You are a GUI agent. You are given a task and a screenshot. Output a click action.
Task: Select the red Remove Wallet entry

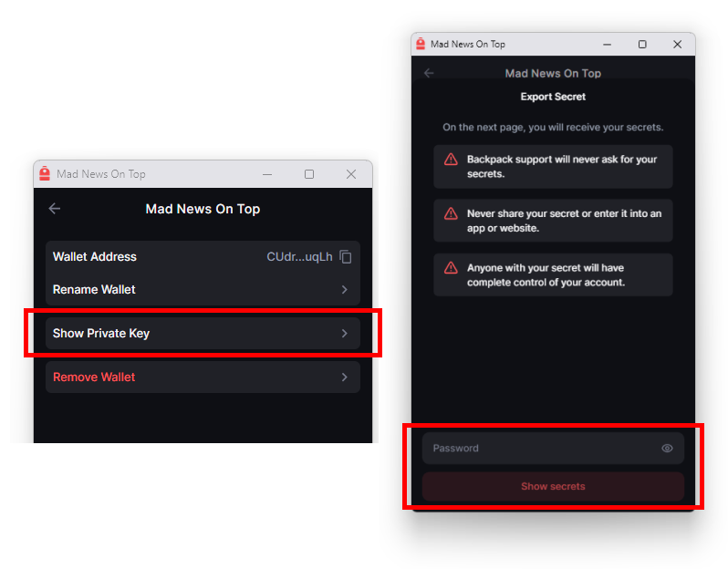click(x=203, y=377)
